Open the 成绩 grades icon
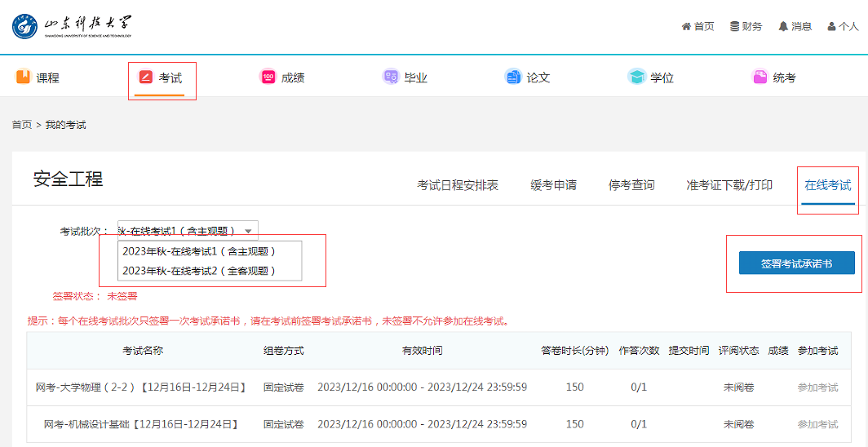The width and height of the screenshot is (868, 447). pyautogui.click(x=268, y=77)
